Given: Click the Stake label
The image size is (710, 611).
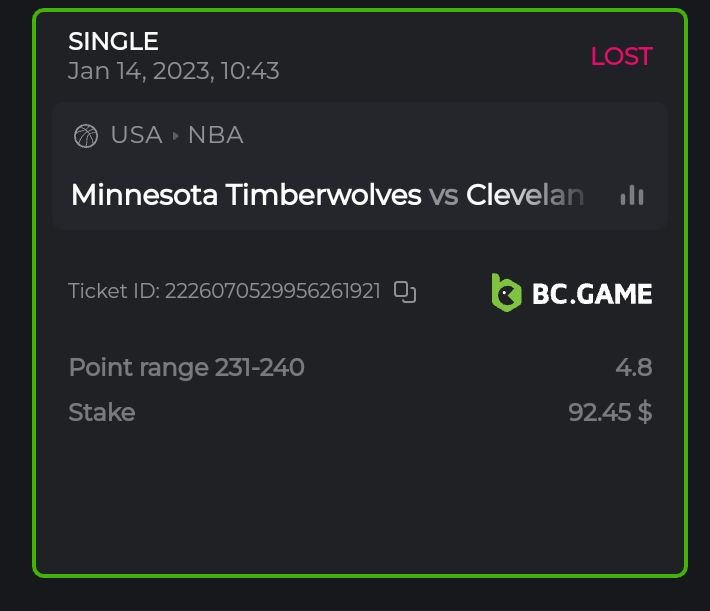Looking at the screenshot, I should 101,412.
